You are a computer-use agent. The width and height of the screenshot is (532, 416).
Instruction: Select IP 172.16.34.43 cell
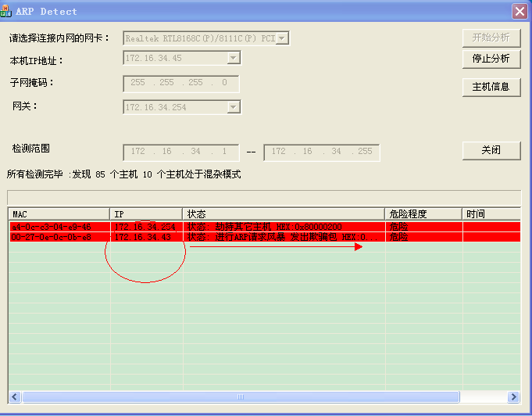coord(147,237)
